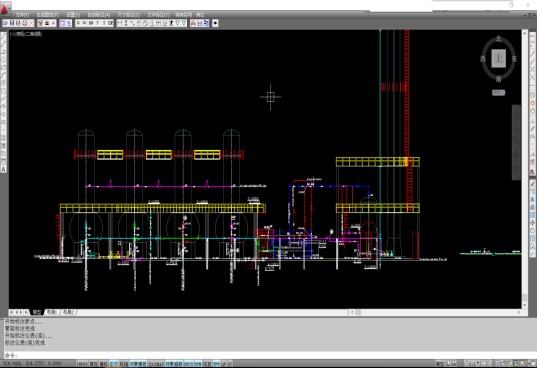Viewport: 537px width, 368px height.
Task: Open the WCS dropdown below the ViewCube
Action: (x=498, y=92)
